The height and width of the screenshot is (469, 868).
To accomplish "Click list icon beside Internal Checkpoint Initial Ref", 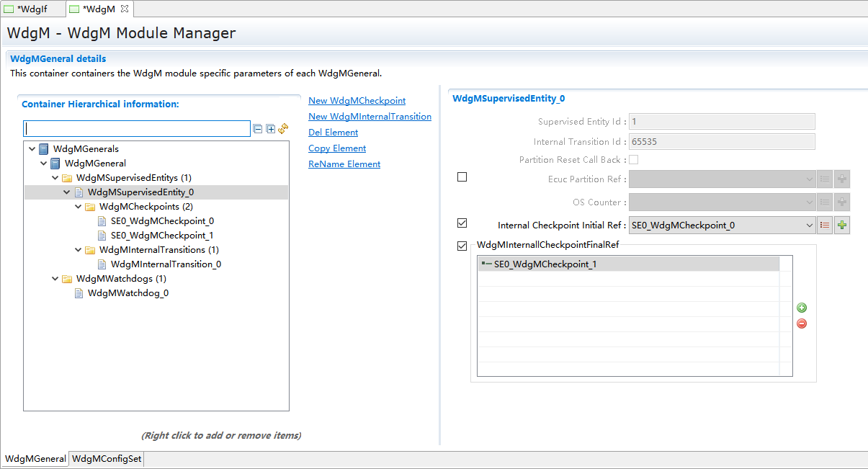I will coord(825,225).
